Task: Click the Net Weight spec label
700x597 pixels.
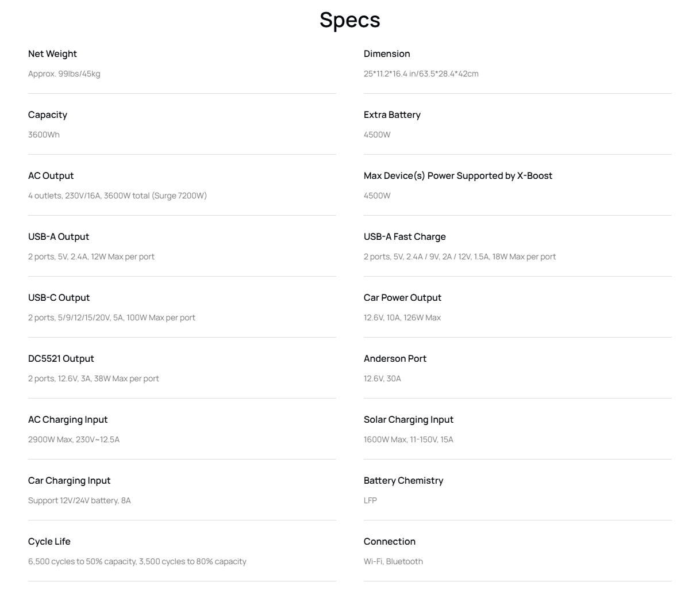Action: 52,54
